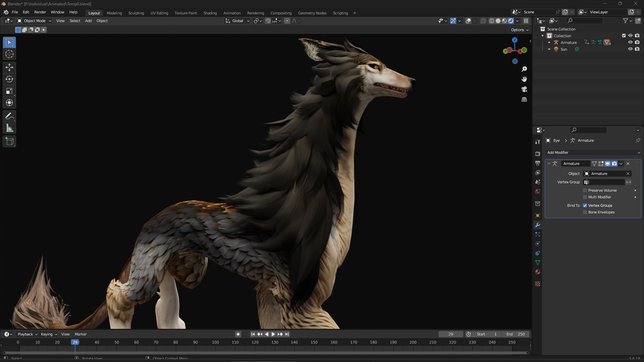644x362 pixels.
Task: Activate the Scale tool
Action: pos(9,91)
